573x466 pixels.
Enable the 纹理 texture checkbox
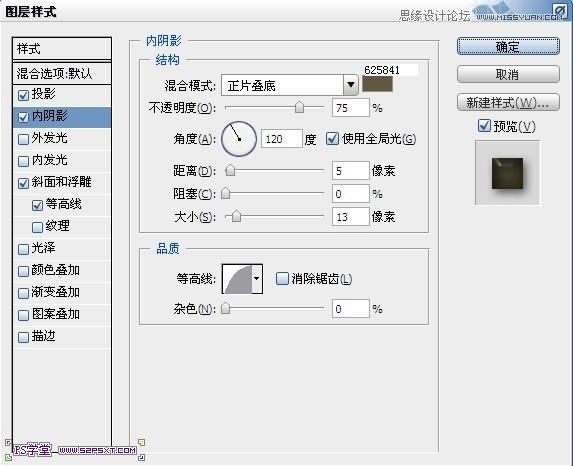tap(37, 227)
